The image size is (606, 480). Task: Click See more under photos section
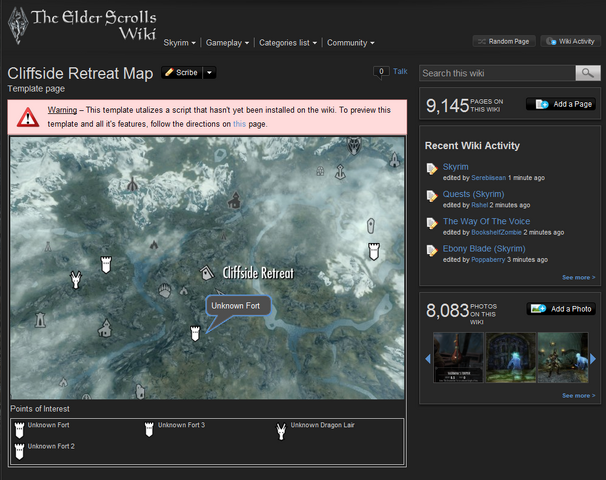579,396
